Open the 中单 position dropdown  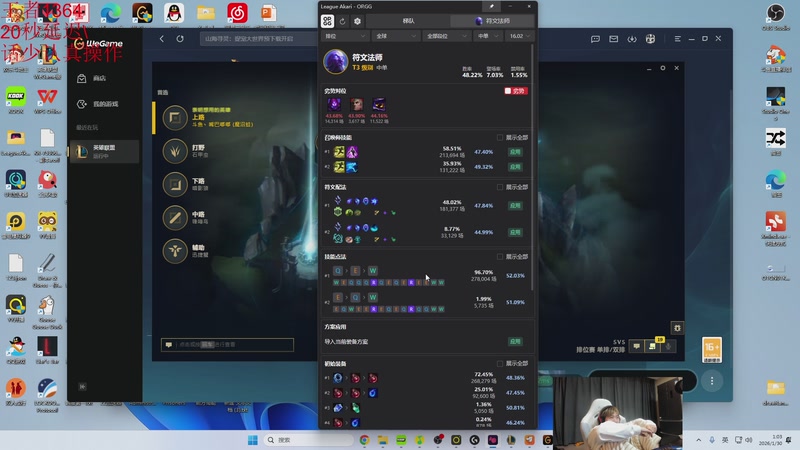[x=488, y=36]
